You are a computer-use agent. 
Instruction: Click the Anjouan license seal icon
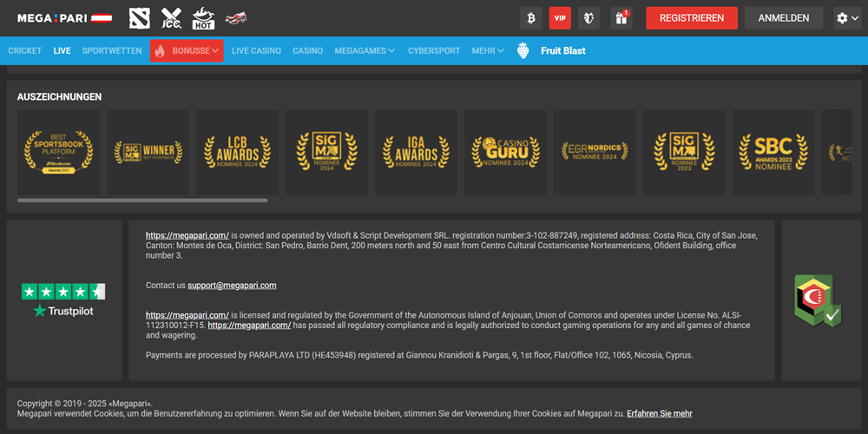tap(819, 300)
